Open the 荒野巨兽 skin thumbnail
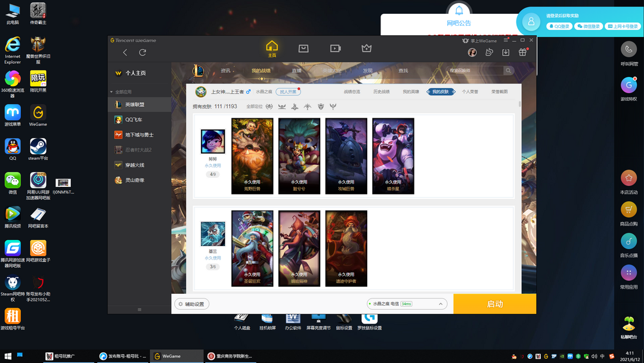Screen dimensions: 644x363 pos(252,156)
